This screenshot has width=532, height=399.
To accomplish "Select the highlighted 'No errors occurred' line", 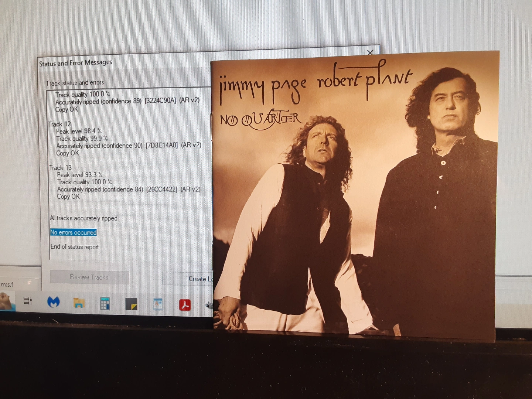I will pyautogui.click(x=74, y=232).
